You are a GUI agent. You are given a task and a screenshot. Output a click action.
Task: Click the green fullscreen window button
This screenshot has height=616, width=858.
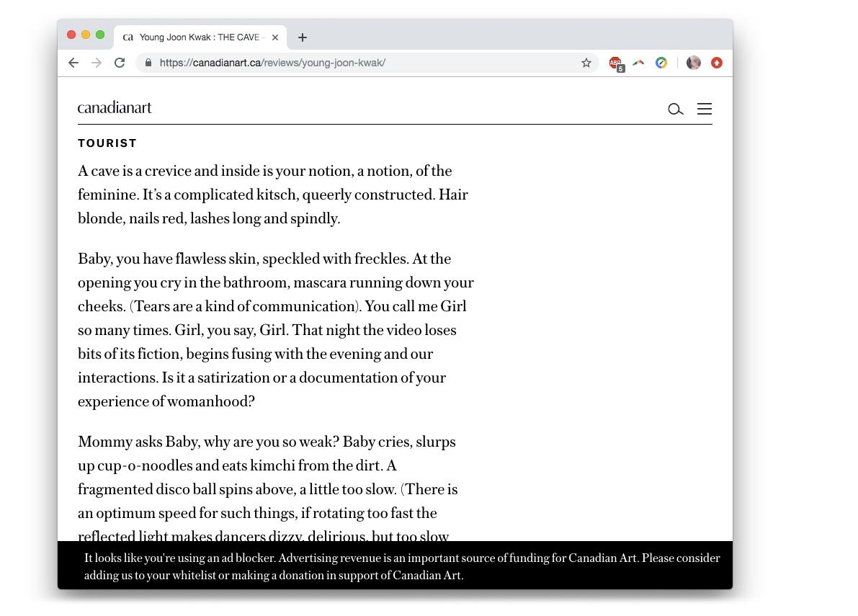pyautogui.click(x=100, y=35)
